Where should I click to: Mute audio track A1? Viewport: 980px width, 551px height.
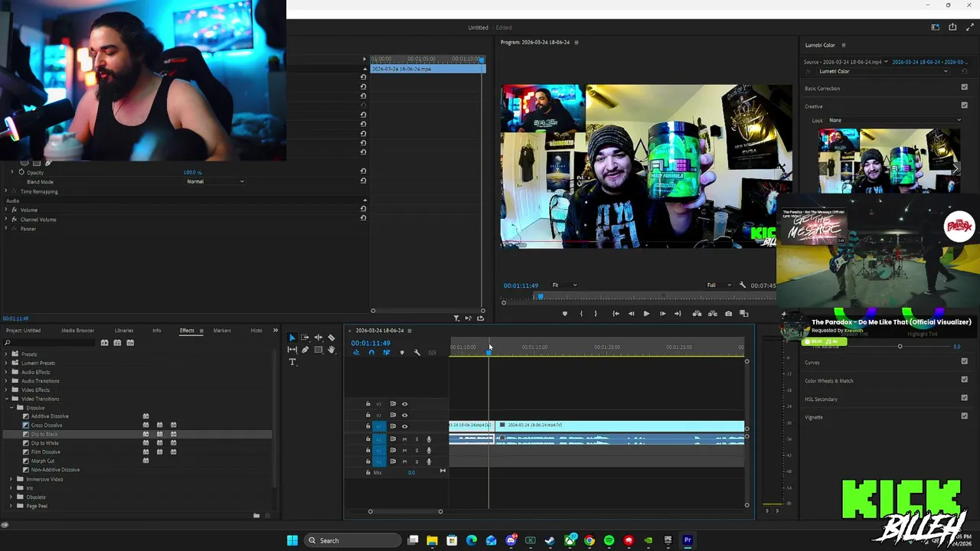click(x=404, y=439)
